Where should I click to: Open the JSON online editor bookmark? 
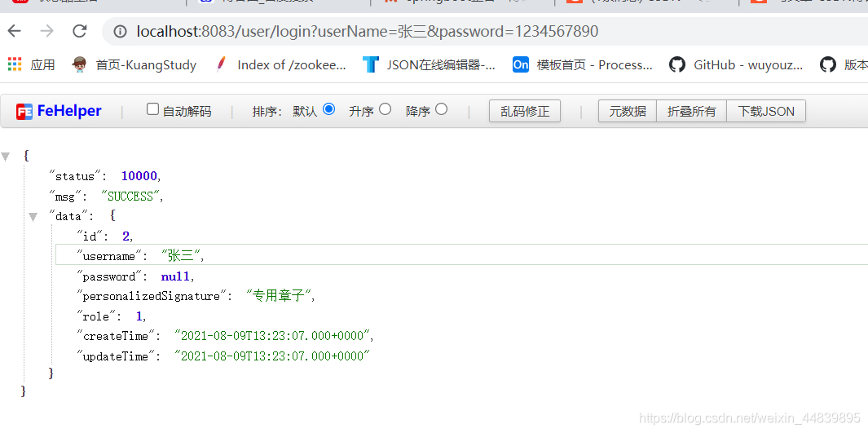point(429,64)
